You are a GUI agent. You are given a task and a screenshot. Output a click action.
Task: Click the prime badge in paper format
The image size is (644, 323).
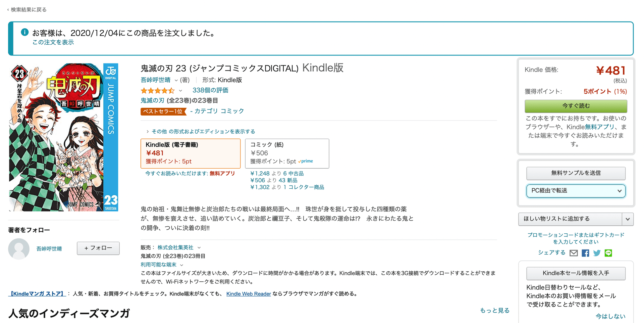tap(306, 161)
